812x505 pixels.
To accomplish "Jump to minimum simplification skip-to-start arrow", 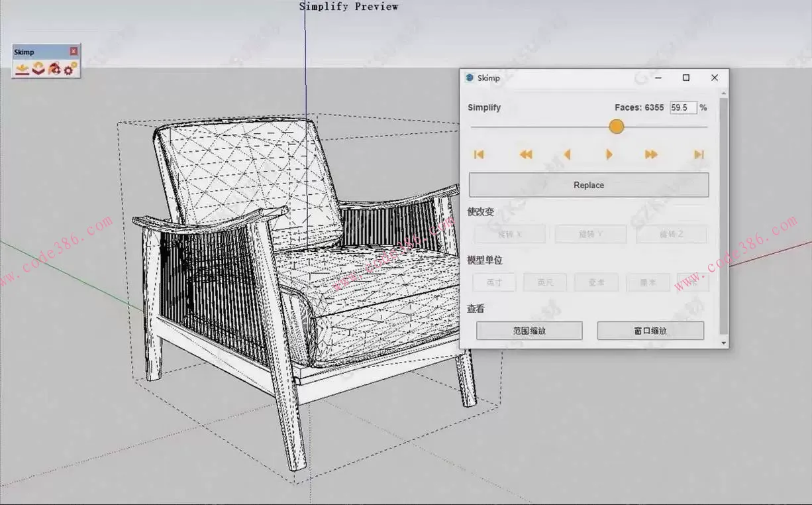I will click(479, 154).
